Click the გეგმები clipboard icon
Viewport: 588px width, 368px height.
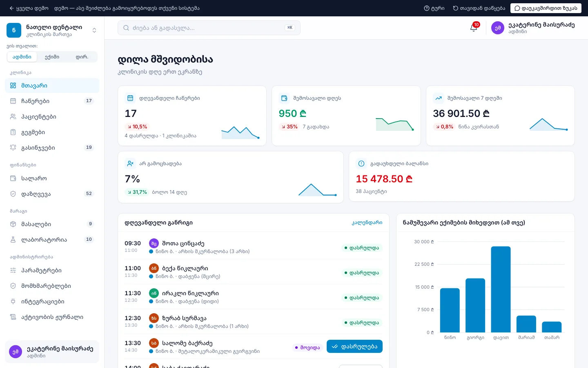tap(13, 132)
